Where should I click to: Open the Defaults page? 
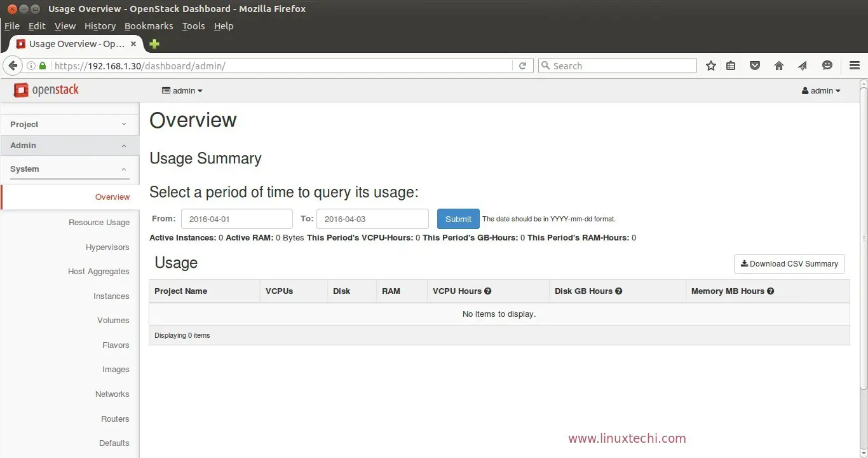click(114, 443)
